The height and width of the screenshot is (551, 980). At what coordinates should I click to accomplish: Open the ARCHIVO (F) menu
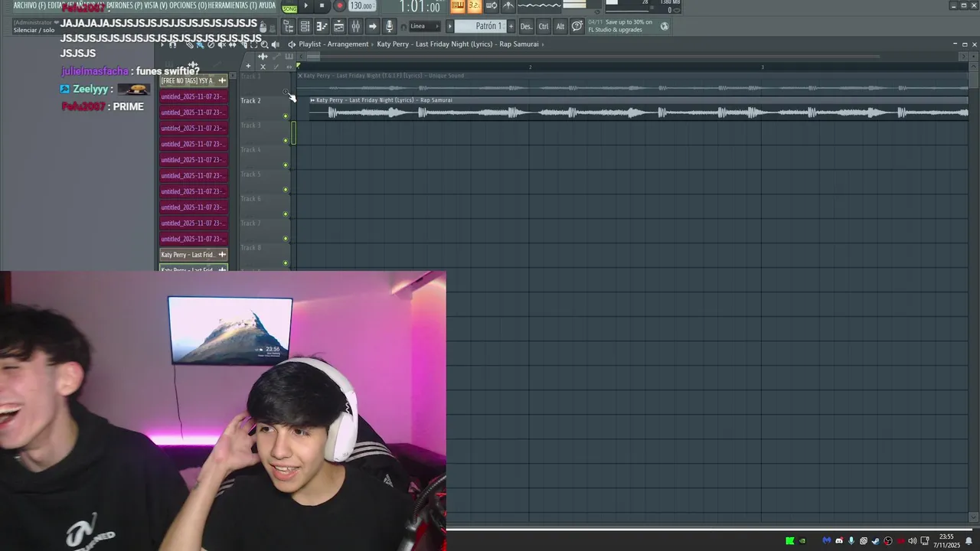click(29, 5)
